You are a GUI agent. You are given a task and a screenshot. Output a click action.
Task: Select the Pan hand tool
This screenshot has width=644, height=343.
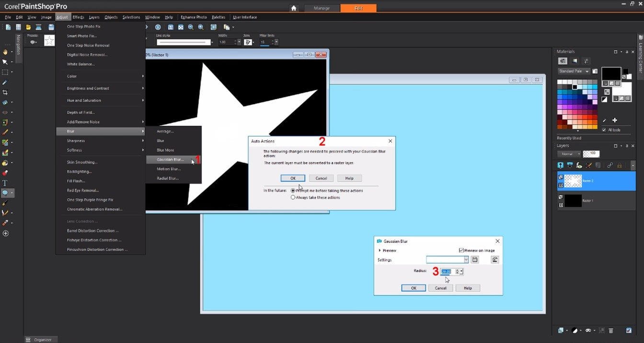[5, 52]
